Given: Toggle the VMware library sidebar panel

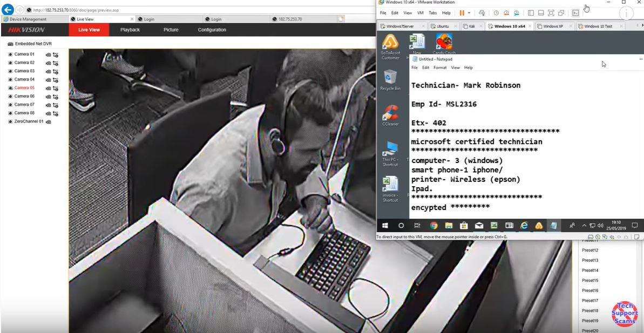Looking at the screenshot, I should [531, 12].
